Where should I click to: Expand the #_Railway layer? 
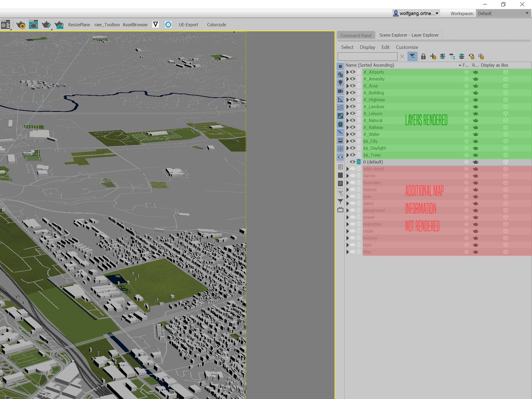[x=347, y=127]
